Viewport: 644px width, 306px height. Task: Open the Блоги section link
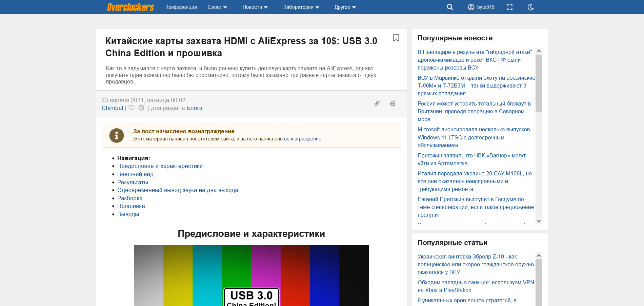coord(194,108)
